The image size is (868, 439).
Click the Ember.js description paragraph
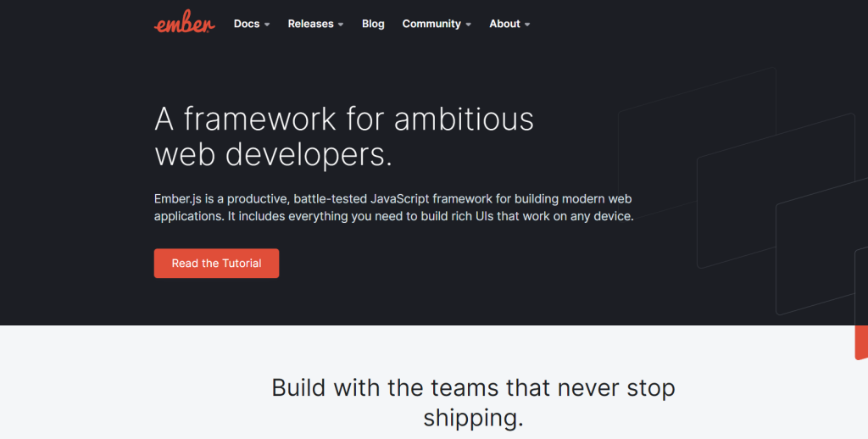[x=393, y=208]
